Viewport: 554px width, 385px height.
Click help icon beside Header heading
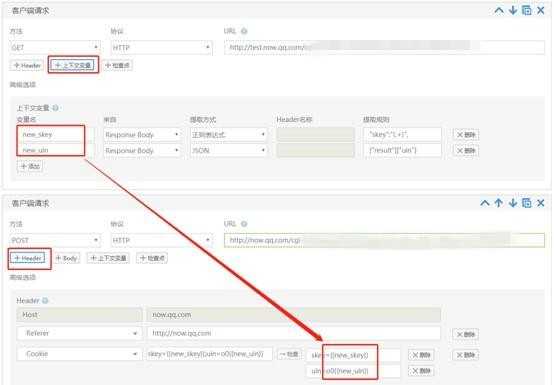(x=45, y=301)
